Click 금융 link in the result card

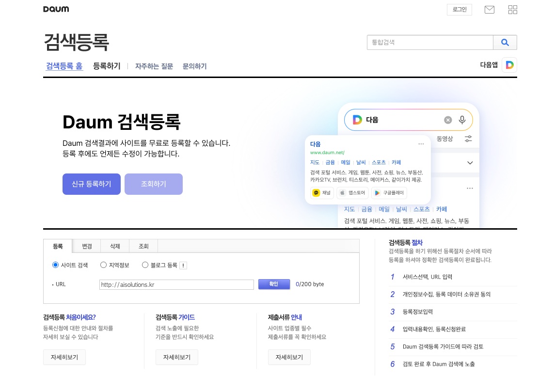(330, 162)
